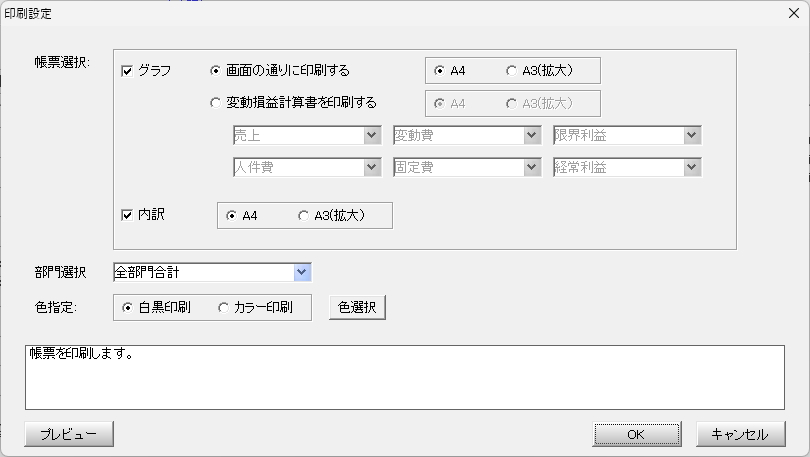The height and width of the screenshot is (457, 810).
Task: Uncheck the 内訳 checkbox
Action: [127, 215]
